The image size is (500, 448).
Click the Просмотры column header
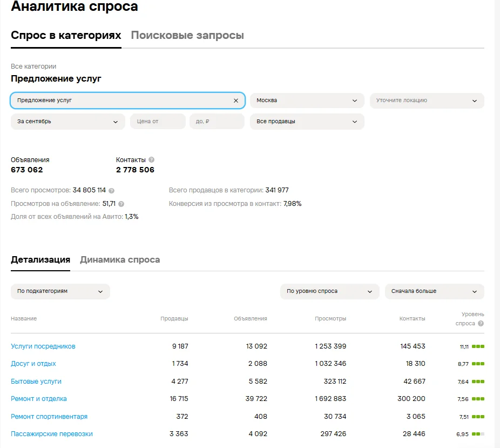pos(330,318)
